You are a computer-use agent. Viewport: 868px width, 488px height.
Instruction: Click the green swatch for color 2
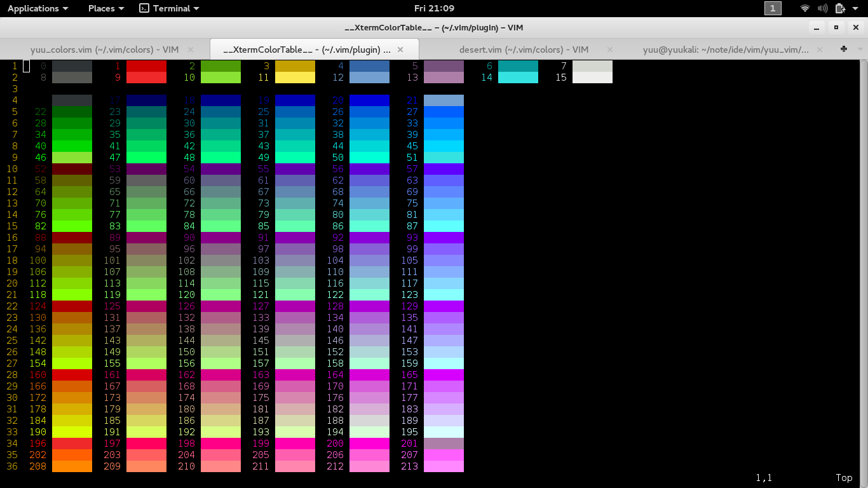220,66
